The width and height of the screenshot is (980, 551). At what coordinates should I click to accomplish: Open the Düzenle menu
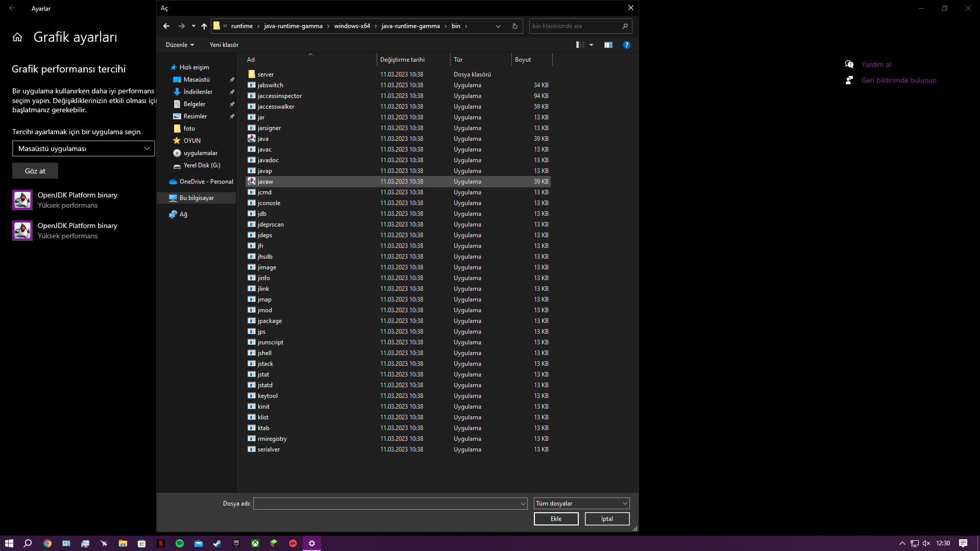[180, 45]
